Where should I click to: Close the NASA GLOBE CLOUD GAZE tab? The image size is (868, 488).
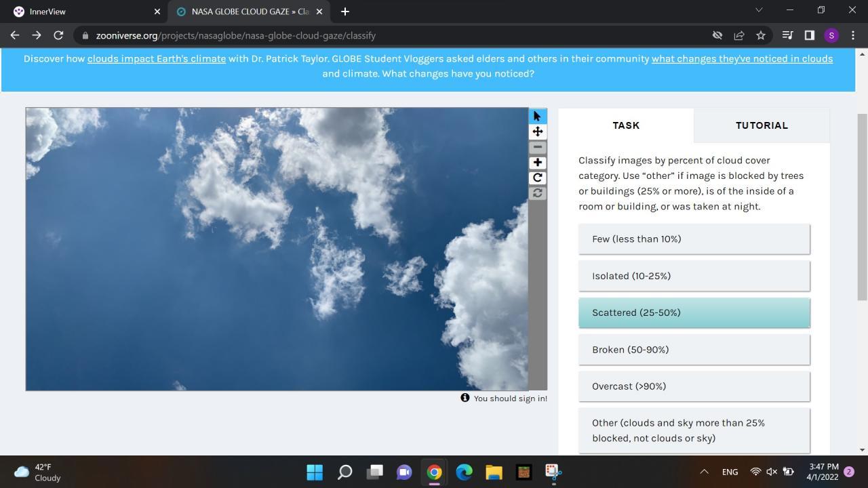pos(319,12)
